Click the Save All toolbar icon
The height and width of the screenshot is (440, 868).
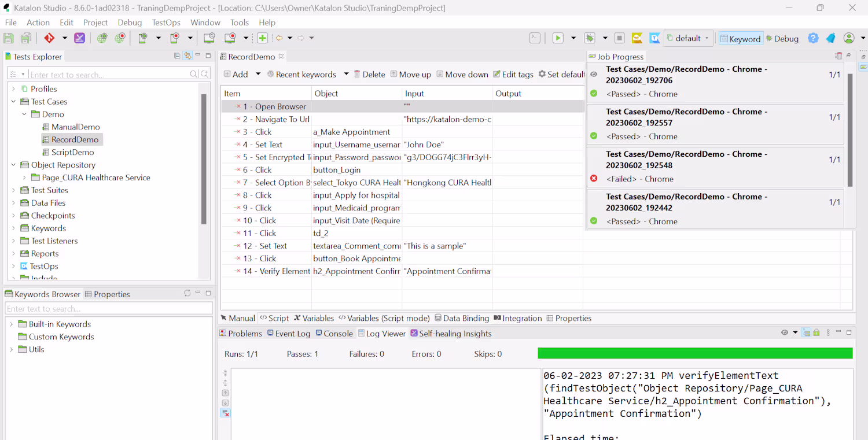pos(26,38)
